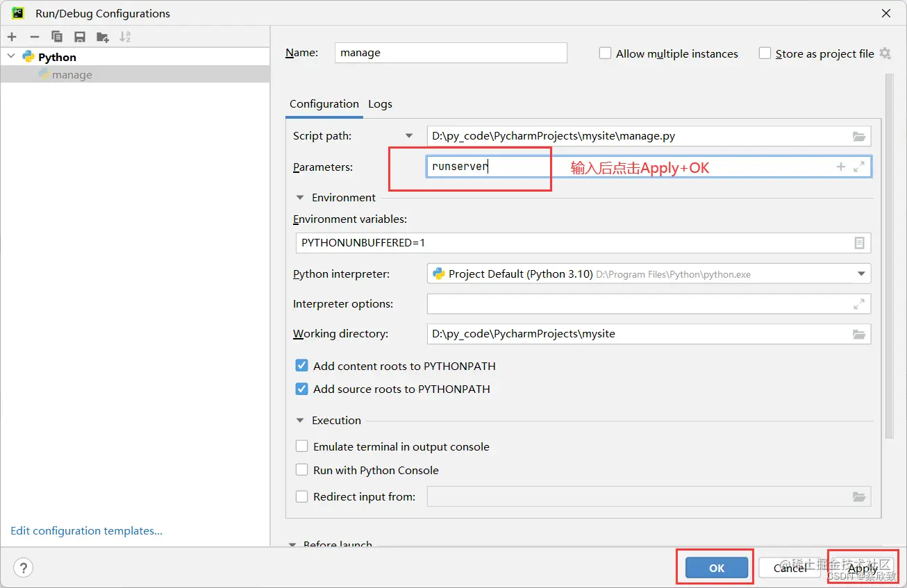This screenshot has height=588, width=907.
Task: Collapse the Before launch section
Action: tap(293, 545)
